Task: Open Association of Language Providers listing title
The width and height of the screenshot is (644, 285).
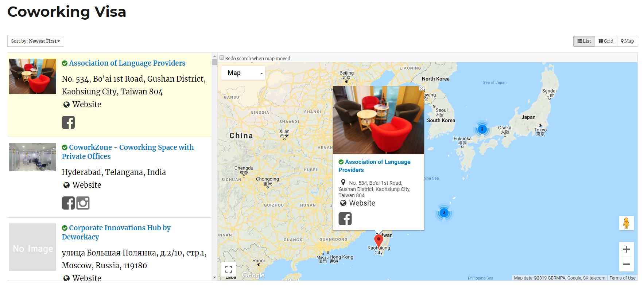Action: [127, 63]
